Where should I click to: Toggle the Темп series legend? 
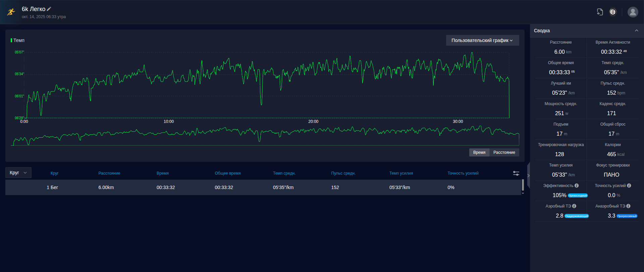pos(18,40)
